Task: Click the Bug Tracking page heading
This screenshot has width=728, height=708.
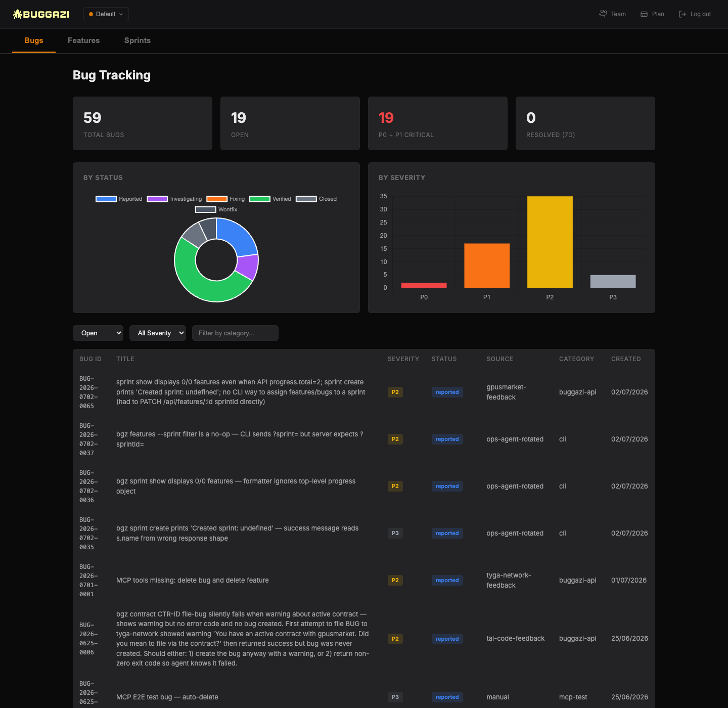Action: click(112, 75)
